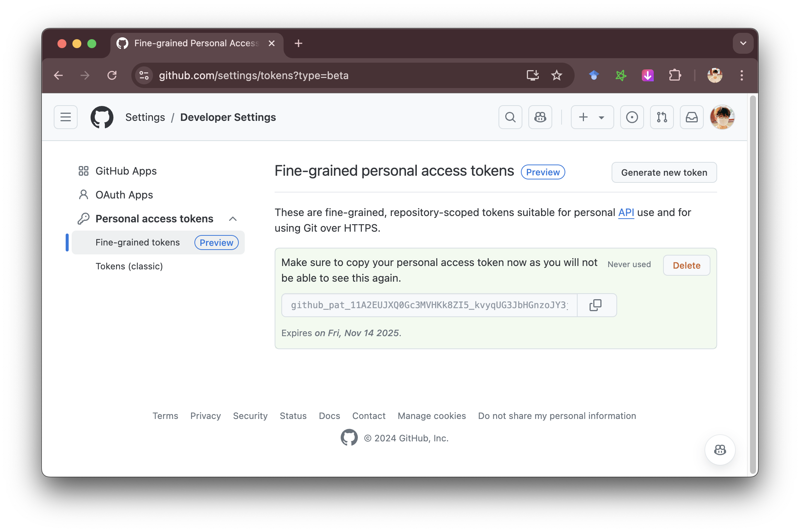Follow the API documentation link
The width and height of the screenshot is (800, 532).
[626, 212]
